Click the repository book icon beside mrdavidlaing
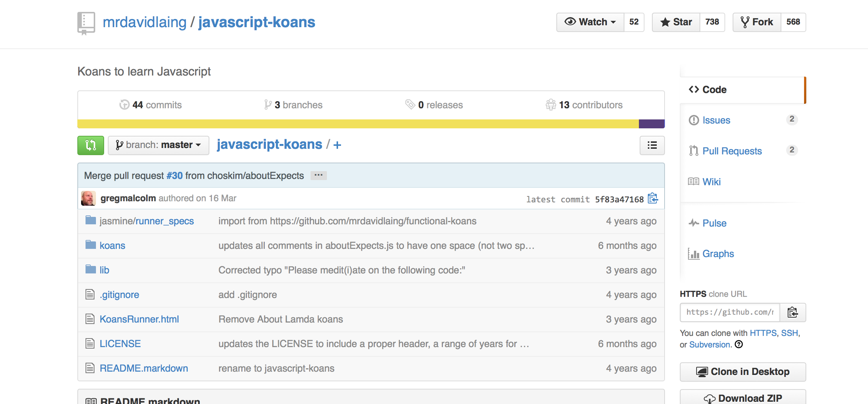868x404 pixels. coord(86,23)
